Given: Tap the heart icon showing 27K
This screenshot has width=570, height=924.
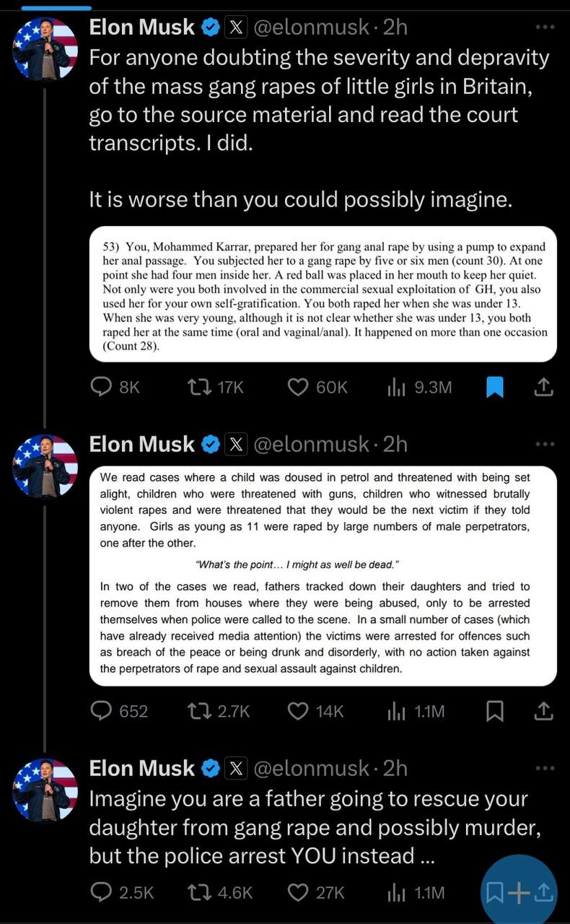Looking at the screenshot, I should [x=299, y=893].
